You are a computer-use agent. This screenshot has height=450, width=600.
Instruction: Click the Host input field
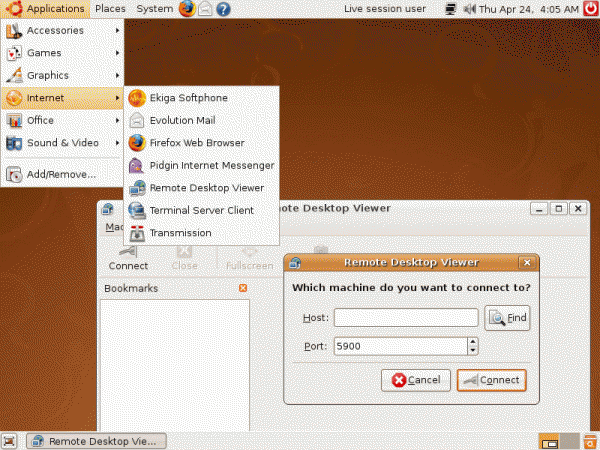click(406, 318)
